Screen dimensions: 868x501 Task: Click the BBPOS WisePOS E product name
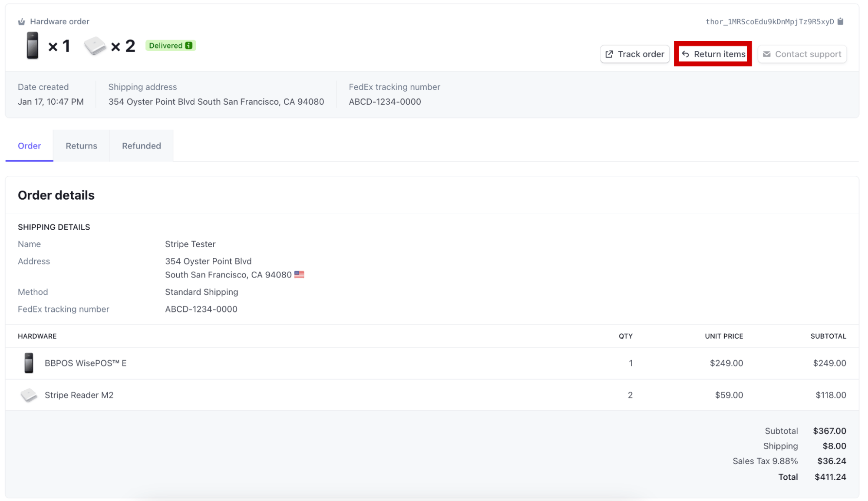coord(86,363)
